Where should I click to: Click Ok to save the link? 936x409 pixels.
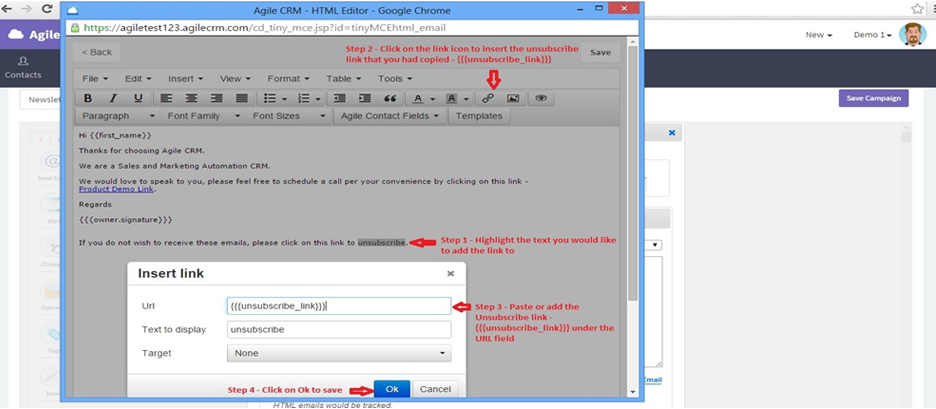point(392,389)
